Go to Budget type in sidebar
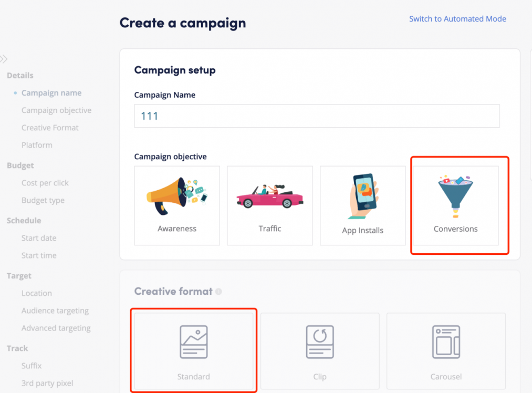Viewport: 532px width, 393px height. click(x=43, y=200)
